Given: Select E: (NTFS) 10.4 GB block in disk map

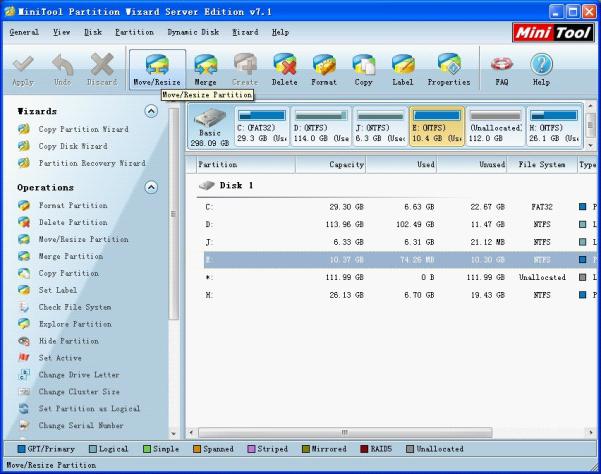Looking at the screenshot, I should pos(437,127).
